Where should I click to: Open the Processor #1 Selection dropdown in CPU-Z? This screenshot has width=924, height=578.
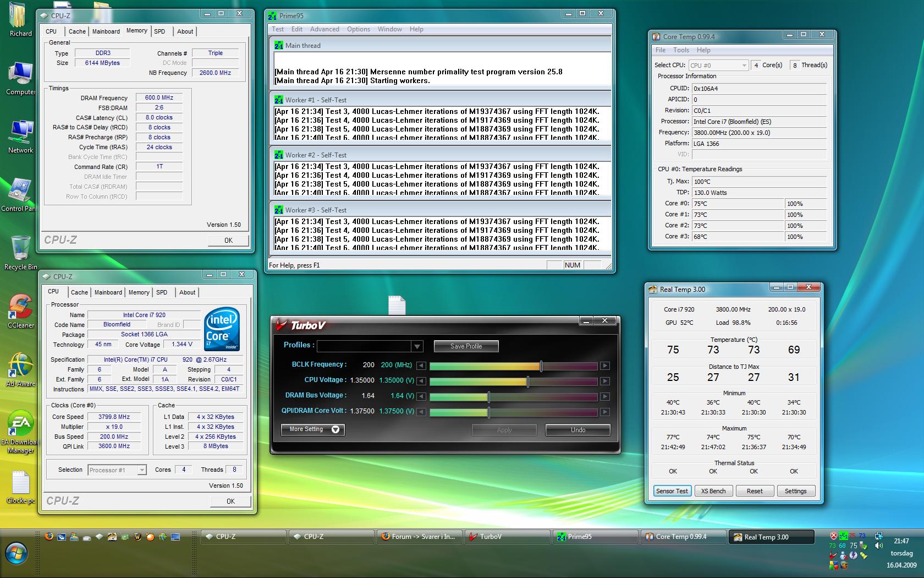pos(117,470)
